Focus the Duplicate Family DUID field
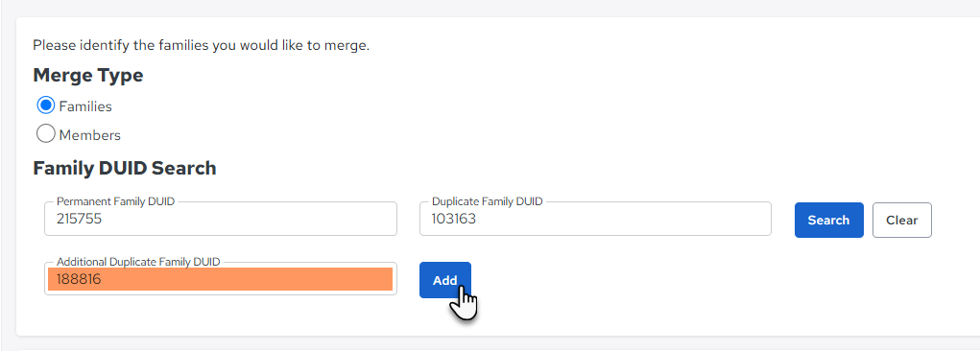The image size is (980, 351). coord(595,219)
